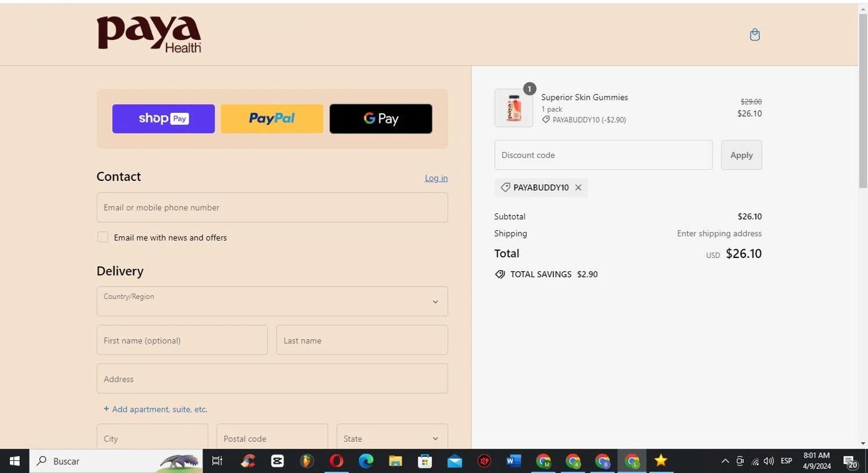This screenshot has height=473, width=868.
Task: Click the Discount code field
Action: (604, 155)
